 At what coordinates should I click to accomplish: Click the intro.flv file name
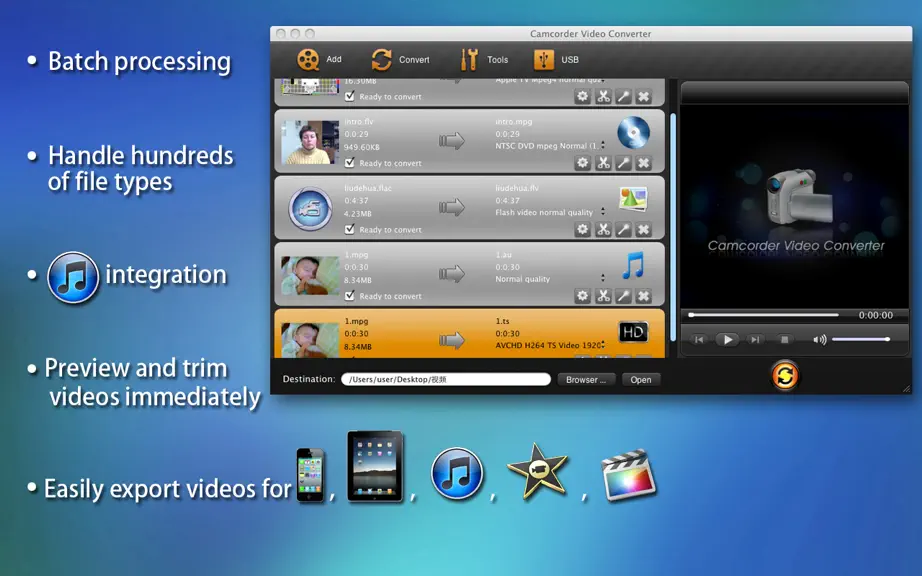tap(359, 122)
